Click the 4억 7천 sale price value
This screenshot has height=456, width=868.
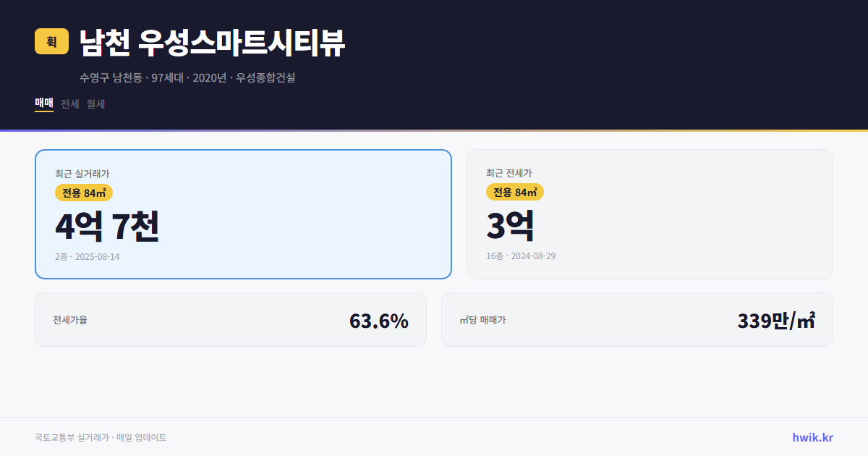pyautogui.click(x=107, y=227)
